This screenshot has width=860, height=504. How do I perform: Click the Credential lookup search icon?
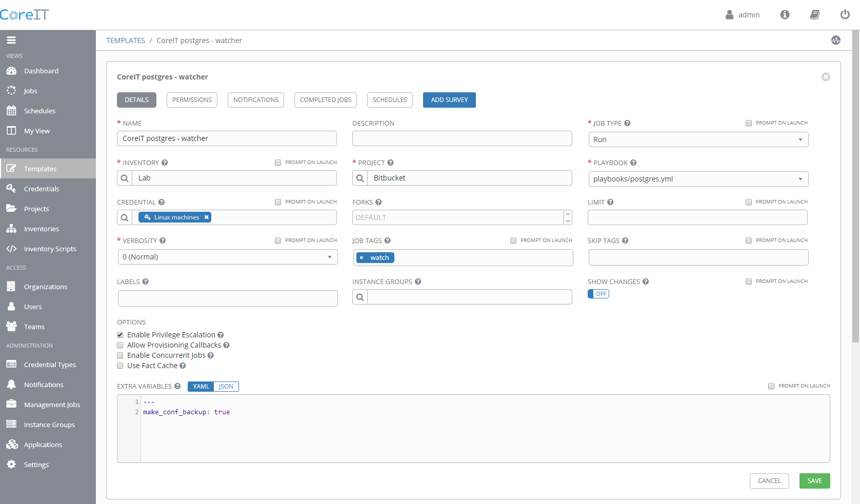click(125, 217)
